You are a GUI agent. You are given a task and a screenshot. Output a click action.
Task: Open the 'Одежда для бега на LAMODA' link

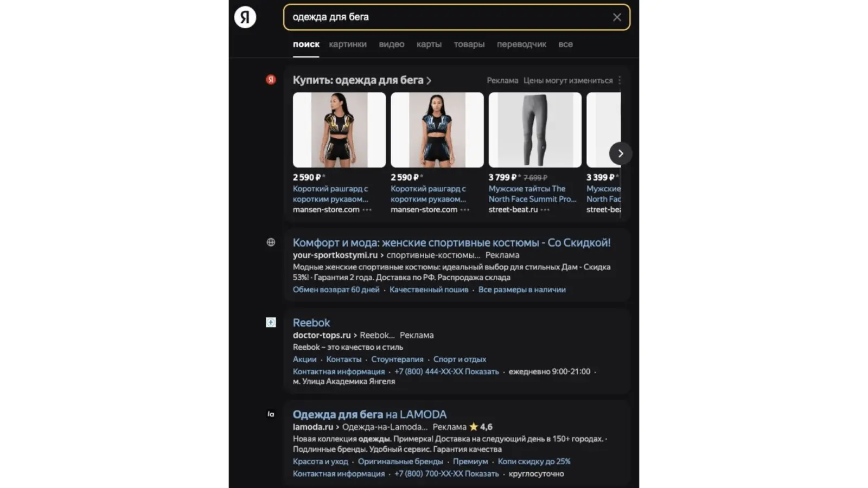(370, 414)
